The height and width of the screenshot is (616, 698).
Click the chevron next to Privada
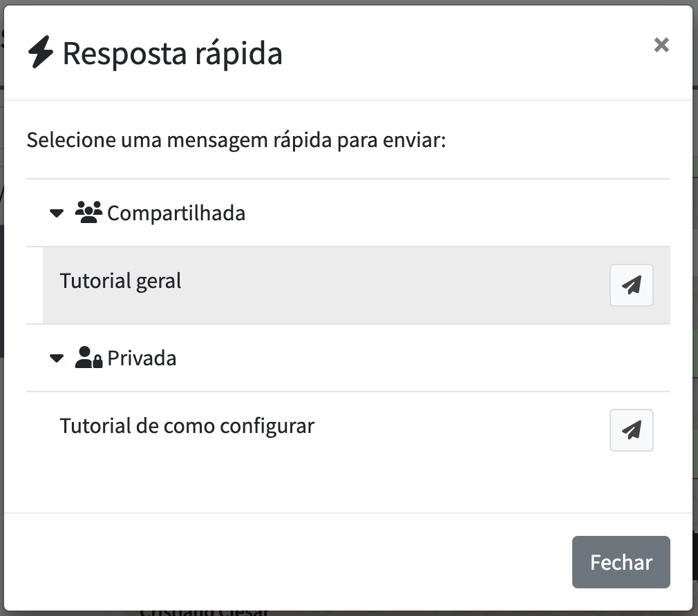(x=56, y=358)
